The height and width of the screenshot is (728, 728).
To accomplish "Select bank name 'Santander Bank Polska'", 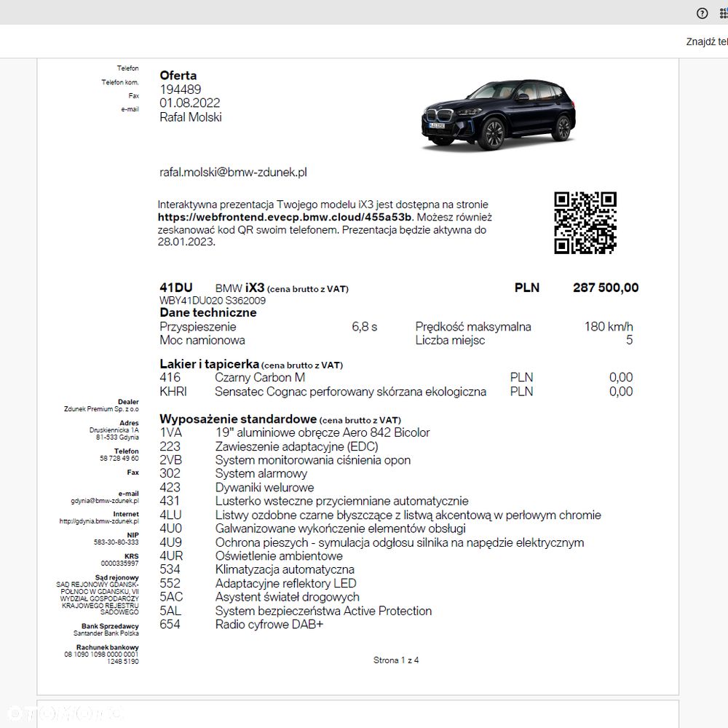I will click(106, 633).
